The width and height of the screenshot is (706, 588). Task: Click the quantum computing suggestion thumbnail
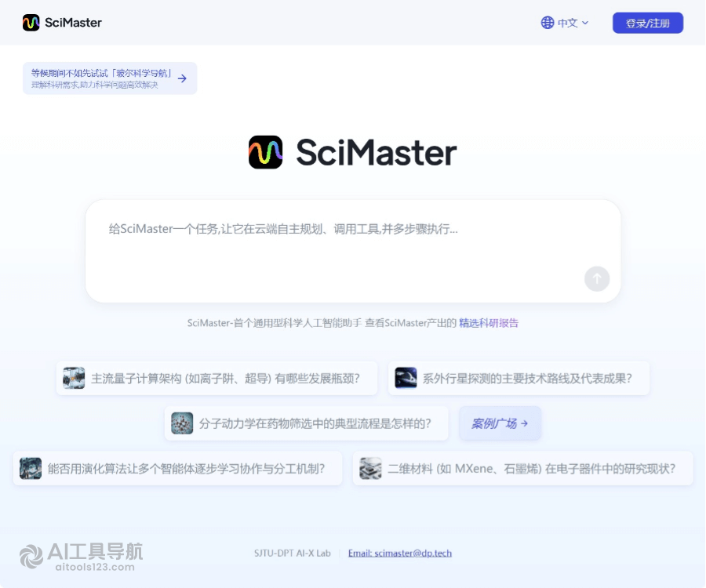tap(74, 378)
